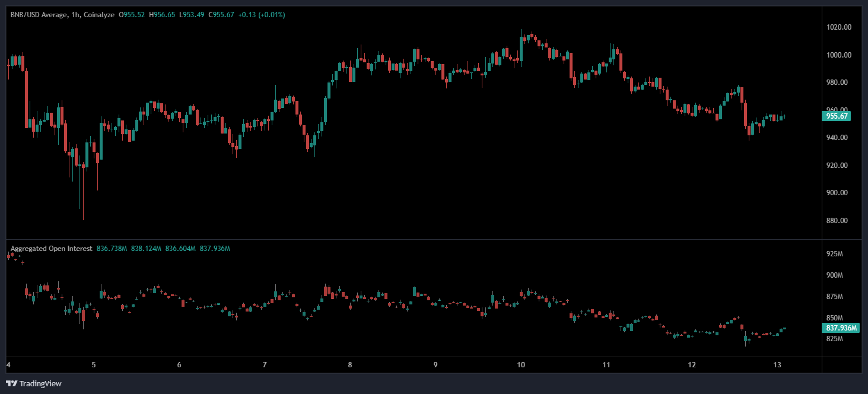This screenshot has width=868, height=394.
Task: Click the 837.936M open interest tag
Action: tap(841, 328)
